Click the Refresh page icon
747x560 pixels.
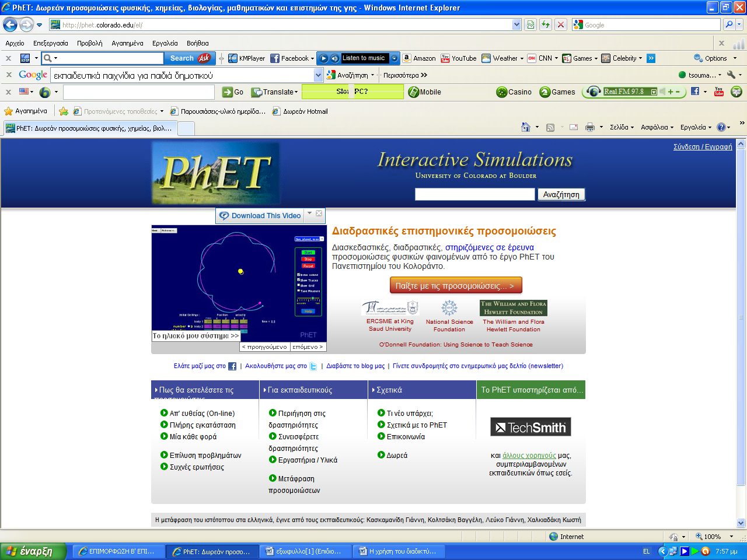(546, 24)
